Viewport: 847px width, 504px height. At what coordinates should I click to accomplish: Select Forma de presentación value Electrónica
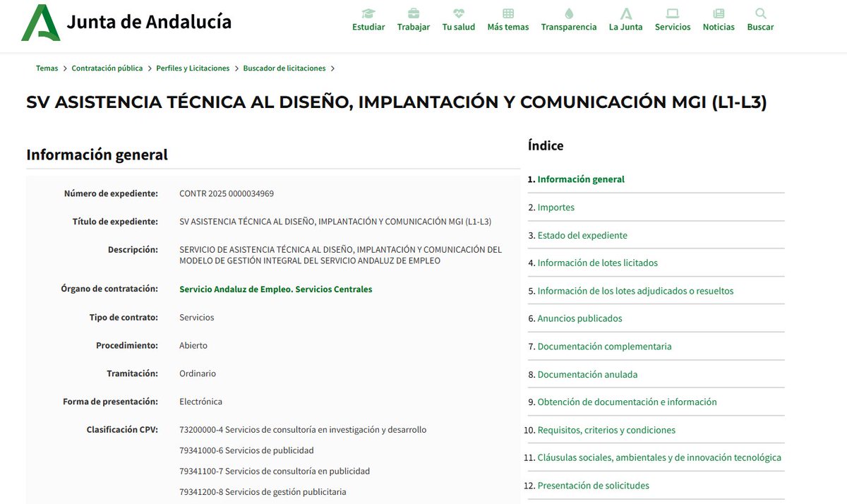[x=201, y=402]
